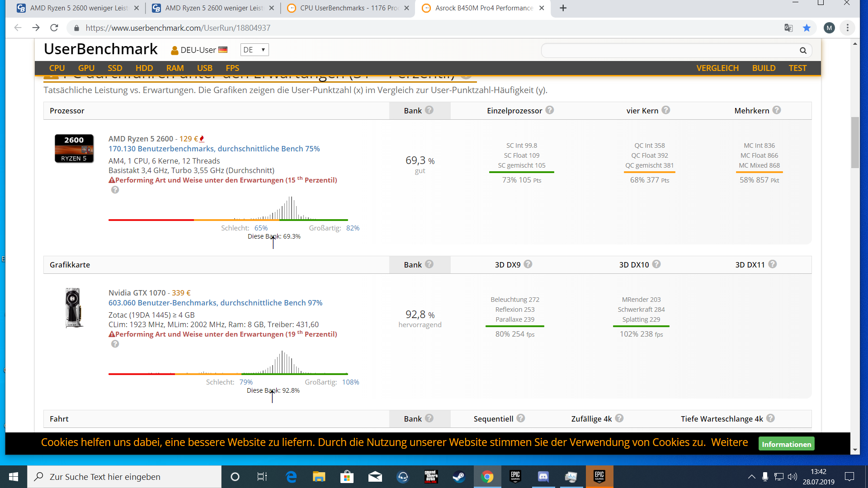Image resolution: width=868 pixels, height=488 pixels.
Task: Click the Informationen cookie button
Action: 786,444
